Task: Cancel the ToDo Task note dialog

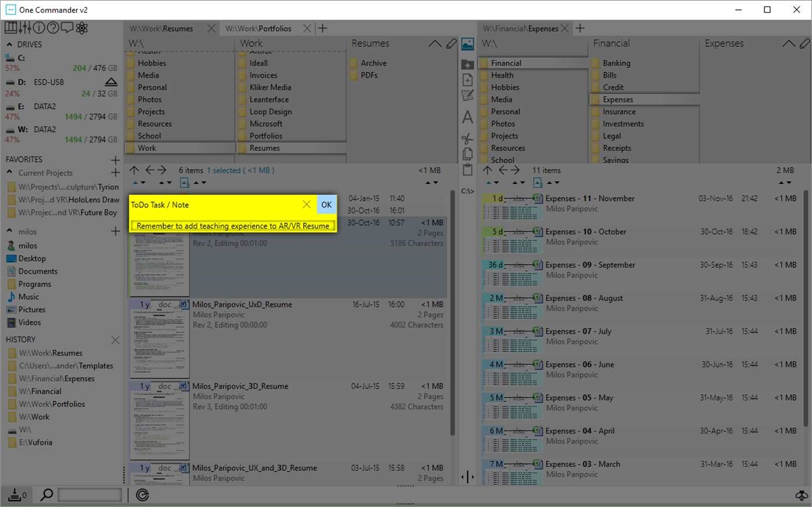Action: 306,204
